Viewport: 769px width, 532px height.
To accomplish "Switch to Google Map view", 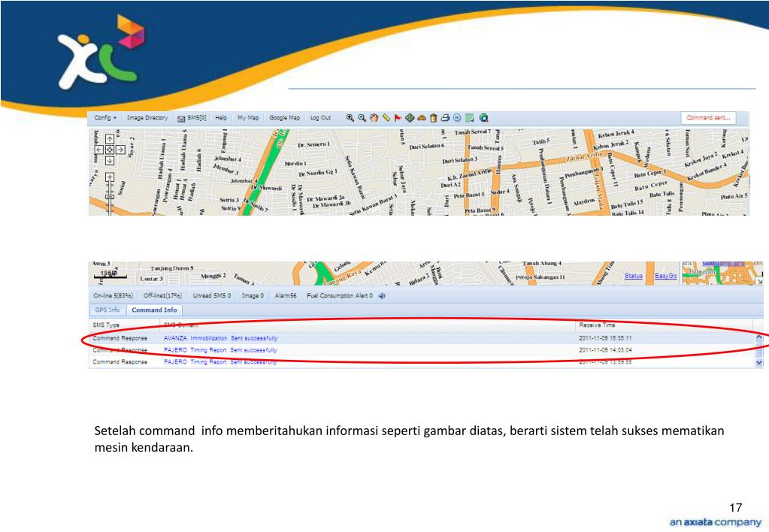I will coord(284,118).
